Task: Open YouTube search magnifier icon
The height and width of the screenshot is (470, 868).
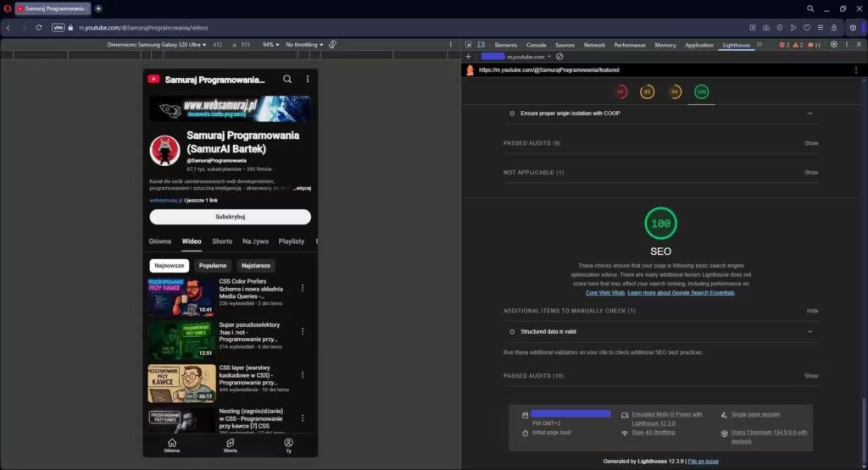Action: coord(287,79)
